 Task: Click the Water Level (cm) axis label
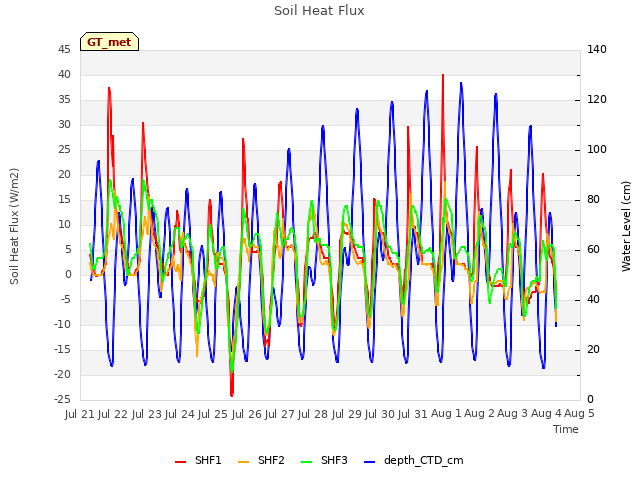click(x=626, y=226)
